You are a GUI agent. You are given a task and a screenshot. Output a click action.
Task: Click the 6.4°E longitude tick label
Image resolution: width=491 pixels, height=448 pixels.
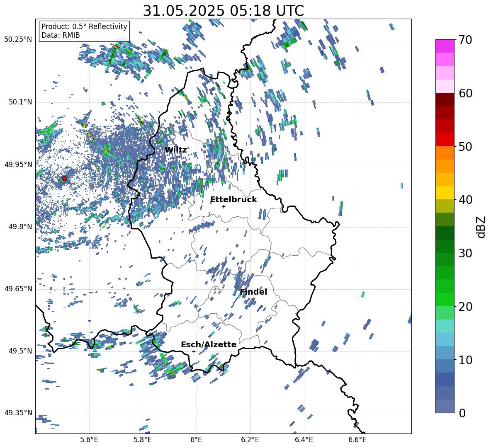[x=304, y=440]
